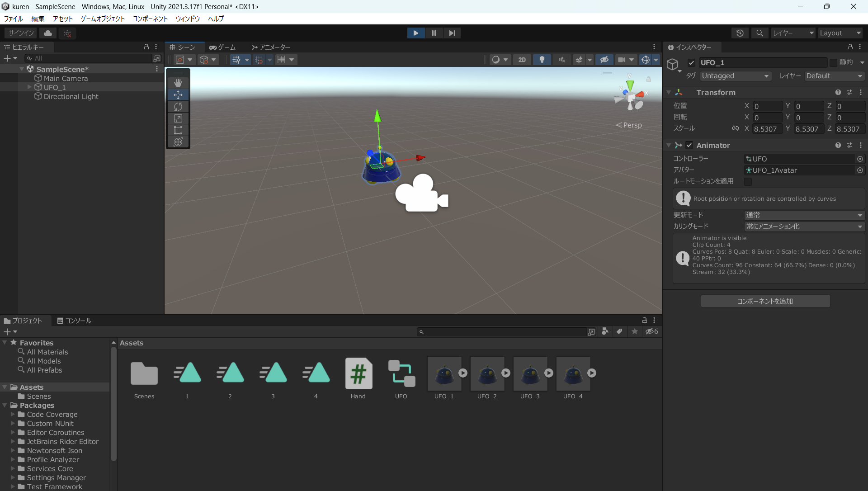Open the ウィンドウ menu
The width and height of the screenshot is (868, 491).
[188, 19]
